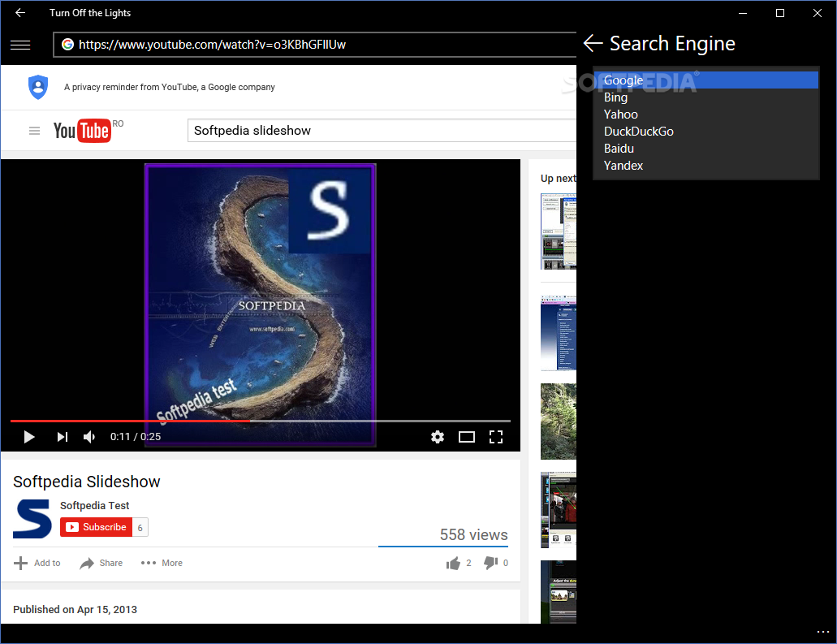Screen dimensions: 837x644
Task: Click the 558 views count
Action: 473,534
